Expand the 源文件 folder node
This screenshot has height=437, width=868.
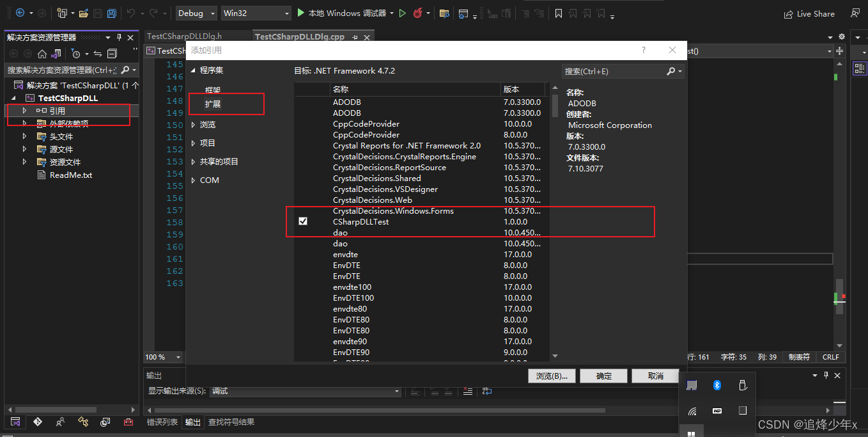pos(25,149)
